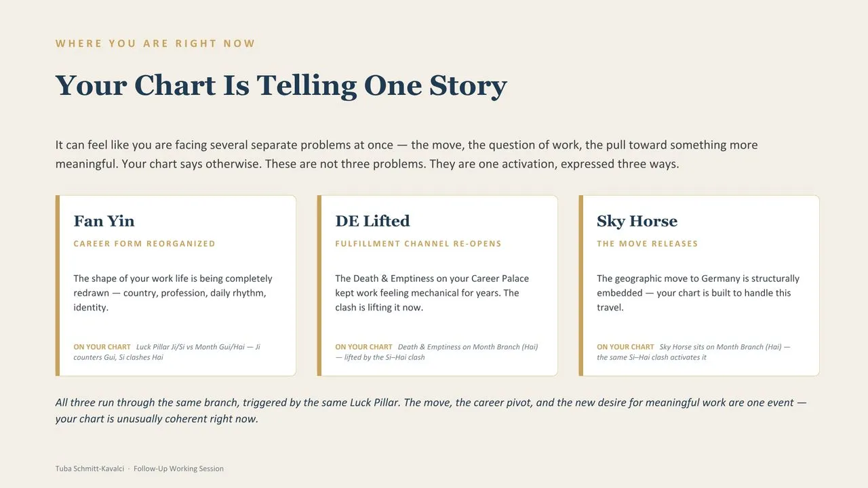The height and width of the screenshot is (488, 868).
Task: Click the footer 'Tuba Schmitt-Kavalci · Follow-Up Working Session'
Action: 140,468
